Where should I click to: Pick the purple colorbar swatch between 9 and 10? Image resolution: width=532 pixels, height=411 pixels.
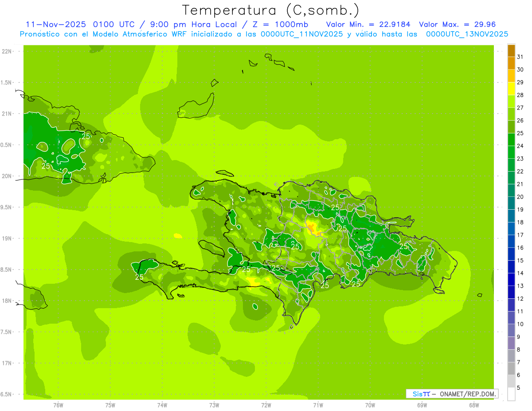[511, 330]
